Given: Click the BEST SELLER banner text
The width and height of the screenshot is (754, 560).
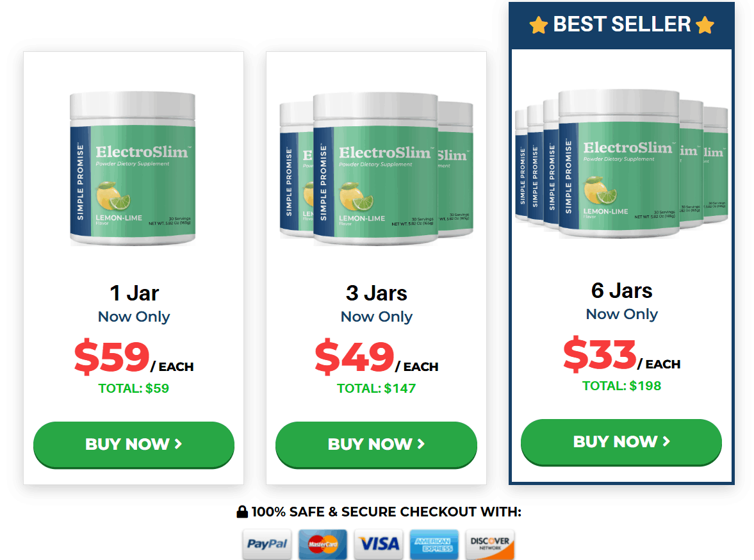Looking at the screenshot, I should pos(622,24).
